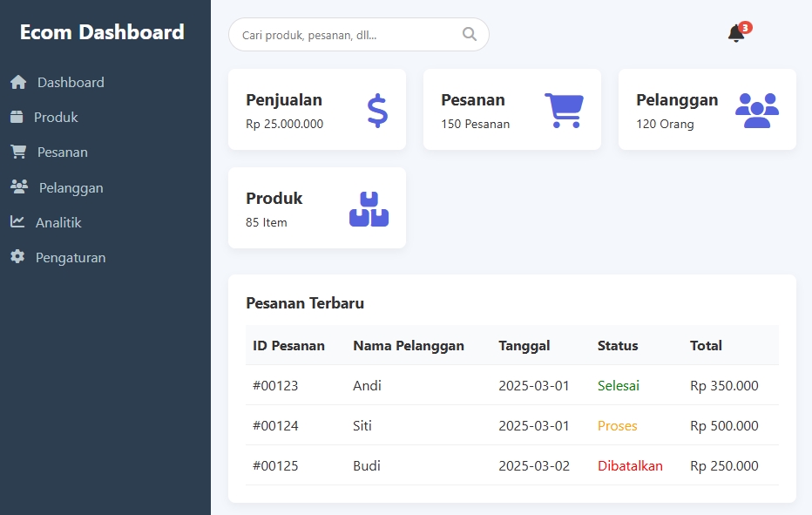The image size is (812, 515).
Task: Click the magnifying glass search icon
Action: pyautogui.click(x=469, y=34)
